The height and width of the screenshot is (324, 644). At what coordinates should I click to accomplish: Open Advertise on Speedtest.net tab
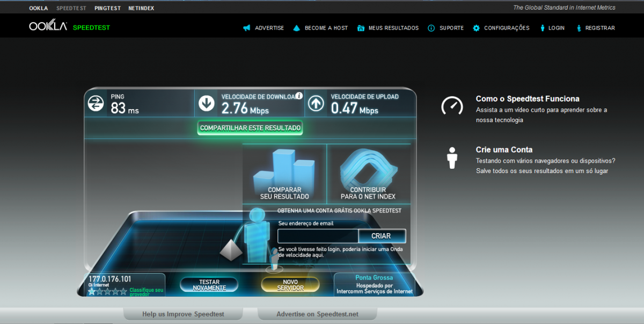pos(317,314)
